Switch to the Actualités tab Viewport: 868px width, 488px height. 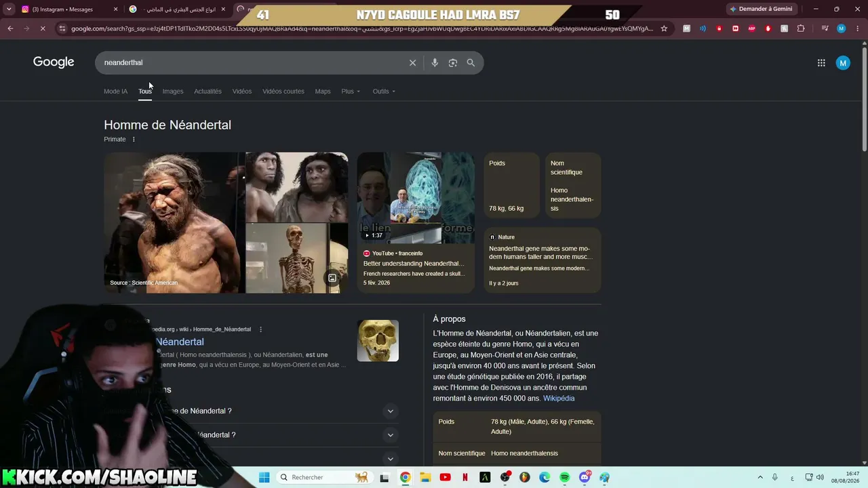(x=208, y=91)
